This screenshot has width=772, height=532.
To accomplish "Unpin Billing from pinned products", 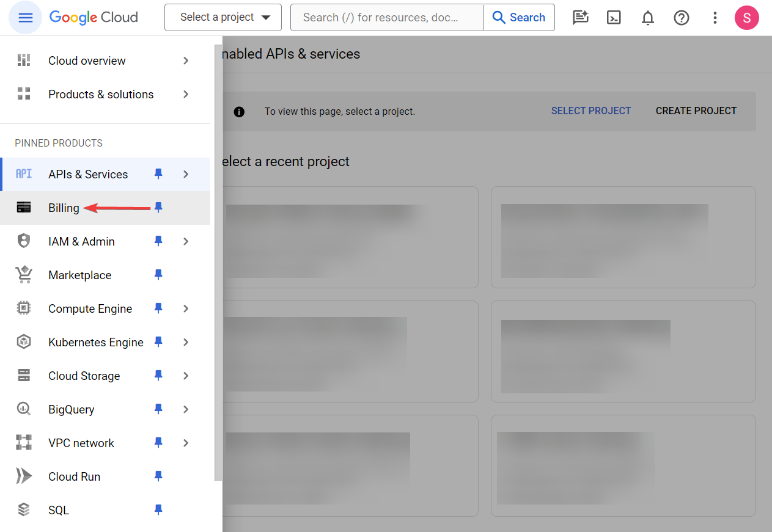I will click(158, 208).
